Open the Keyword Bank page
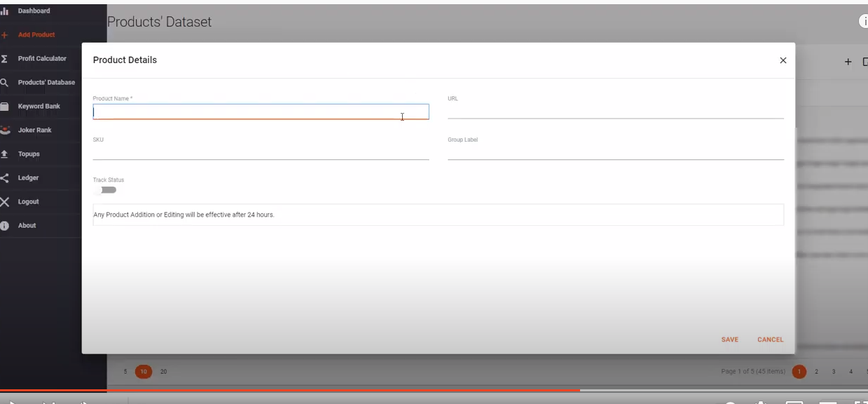Screen dimensions: 868x404 (39, 107)
